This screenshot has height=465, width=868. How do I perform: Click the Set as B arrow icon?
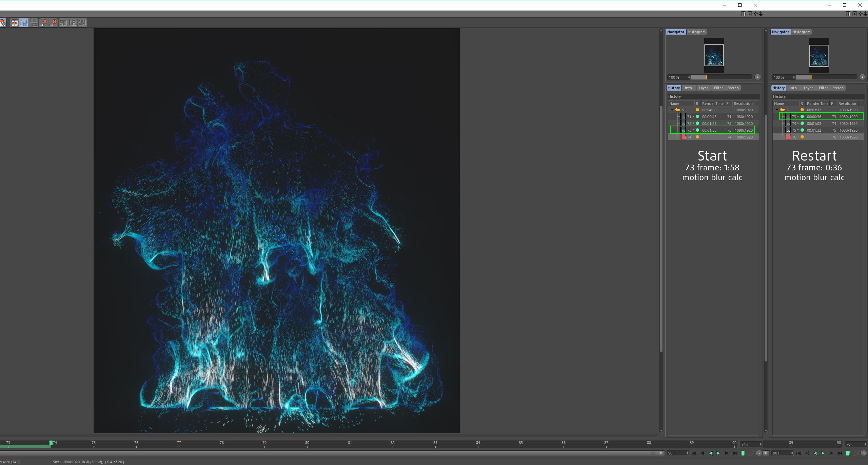click(x=53, y=23)
